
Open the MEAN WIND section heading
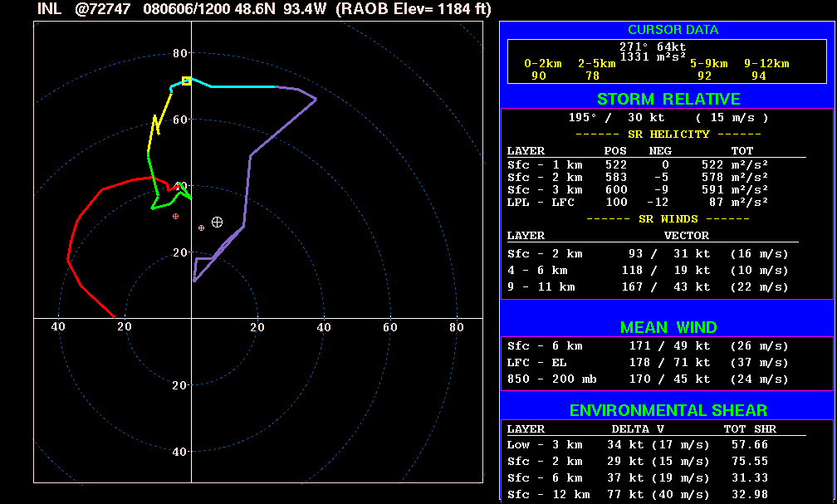coord(668,327)
